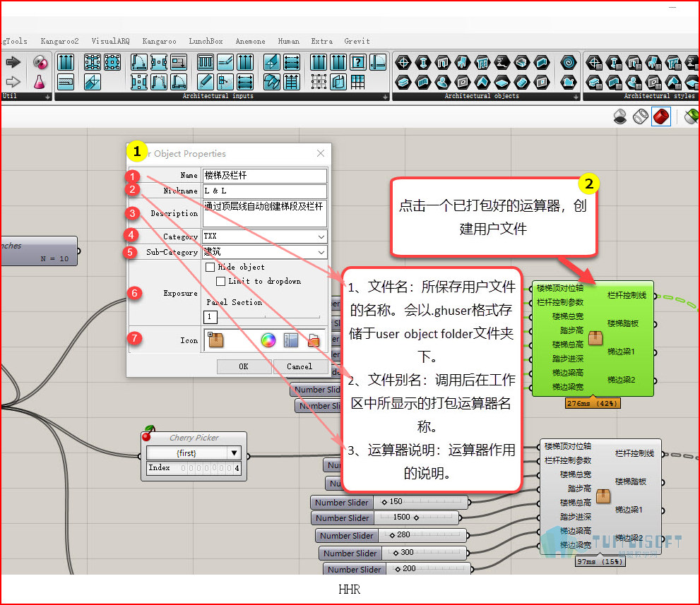This screenshot has height=605, width=700.
Task: Expand the Sub-Category dropdown
Action: coord(265,252)
